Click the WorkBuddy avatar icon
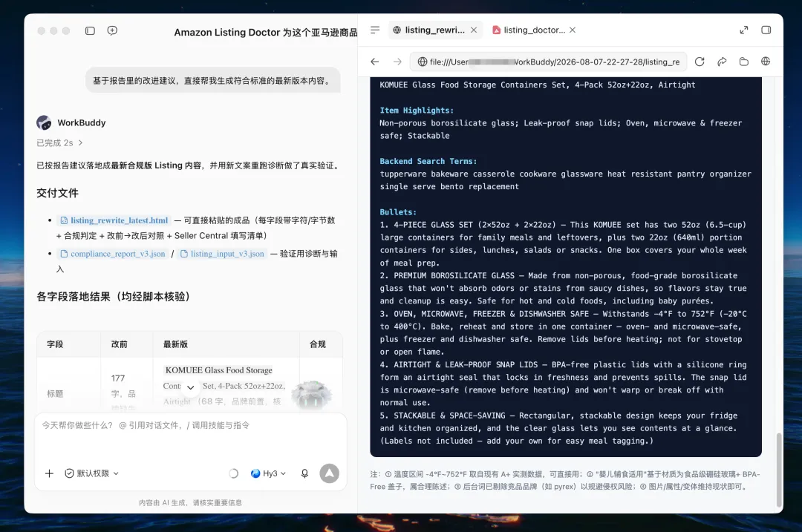 (44, 122)
